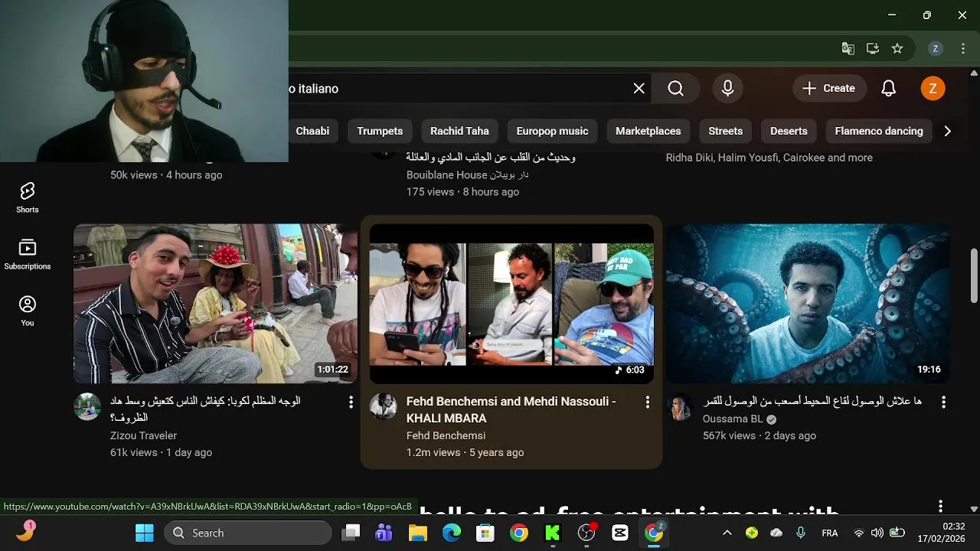
Task: Open Subscriptions in sidebar
Action: tap(28, 255)
